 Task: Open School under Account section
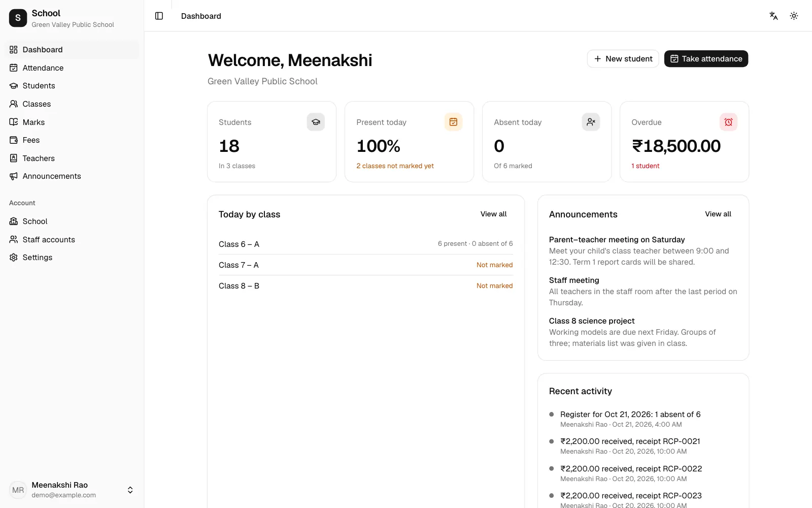(x=72, y=221)
